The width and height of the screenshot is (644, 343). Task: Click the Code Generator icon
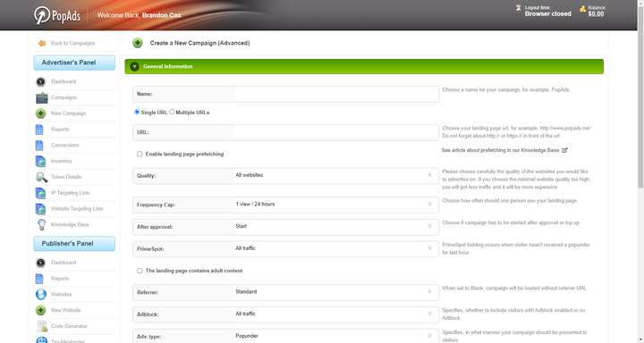pyautogui.click(x=42, y=326)
